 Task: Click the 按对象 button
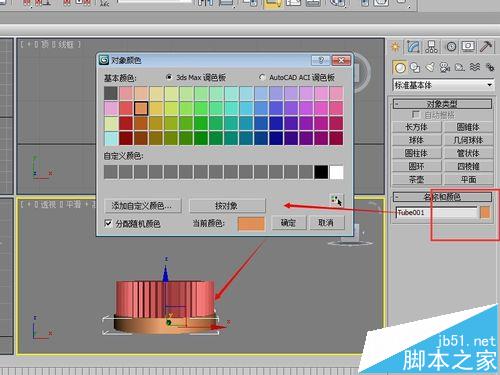coord(227,206)
